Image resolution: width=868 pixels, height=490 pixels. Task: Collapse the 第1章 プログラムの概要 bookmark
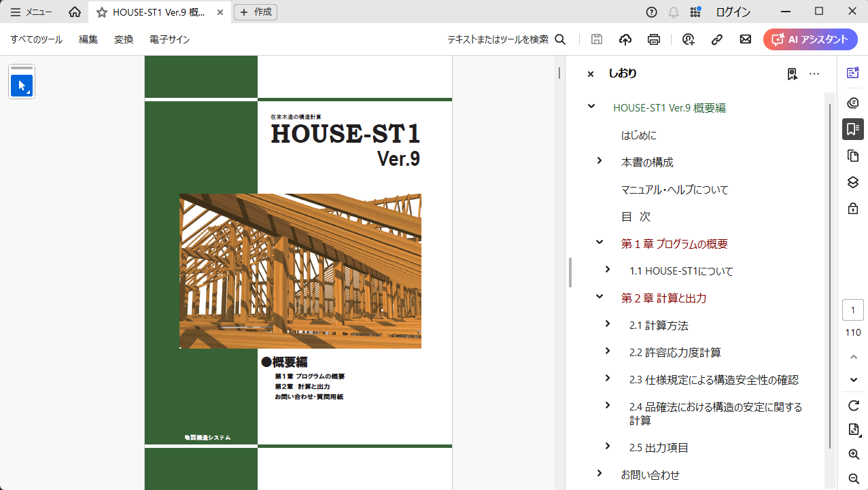(600, 243)
